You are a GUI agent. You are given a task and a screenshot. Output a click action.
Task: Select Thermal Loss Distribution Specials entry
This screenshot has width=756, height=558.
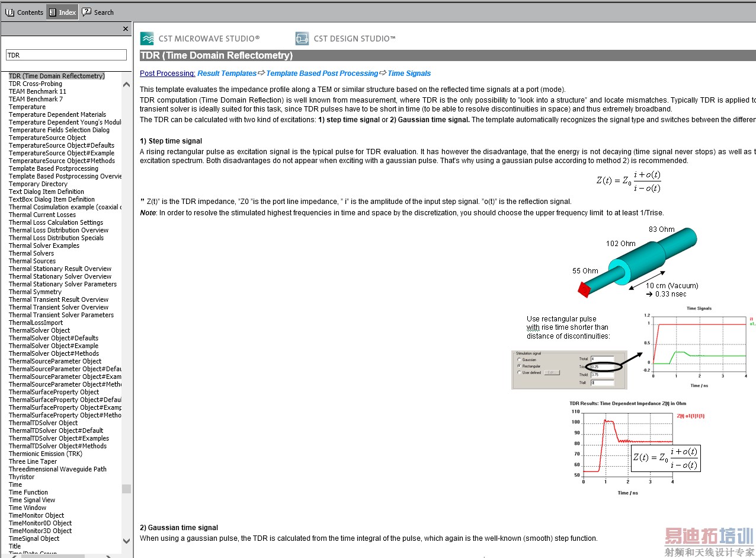point(56,238)
